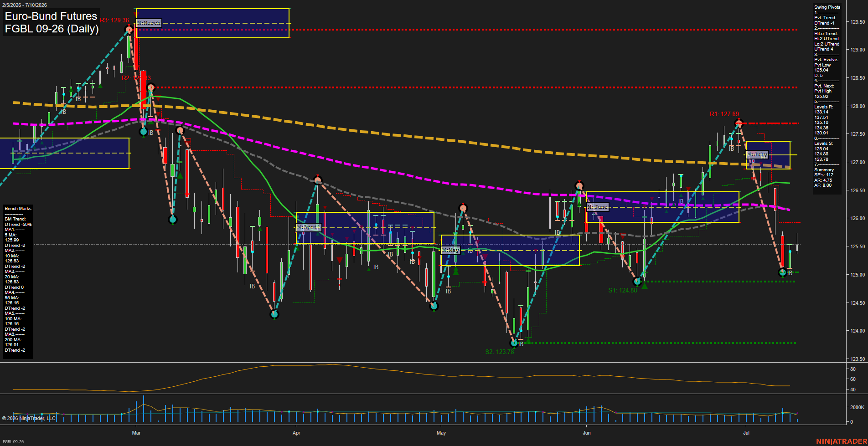Click the 'FGBL 09-26 (Daily)' subtitle
868x446 pixels.
[x=52, y=29]
